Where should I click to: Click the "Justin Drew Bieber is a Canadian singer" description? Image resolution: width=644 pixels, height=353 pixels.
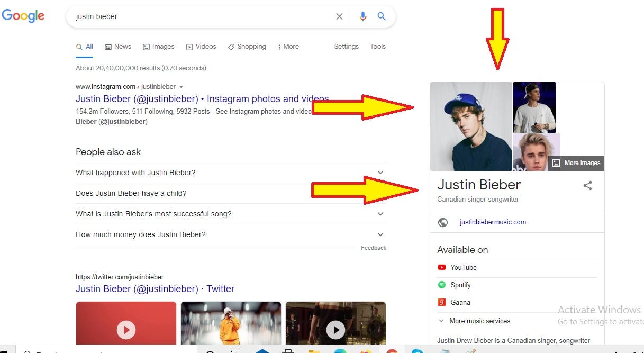point(513,341)
